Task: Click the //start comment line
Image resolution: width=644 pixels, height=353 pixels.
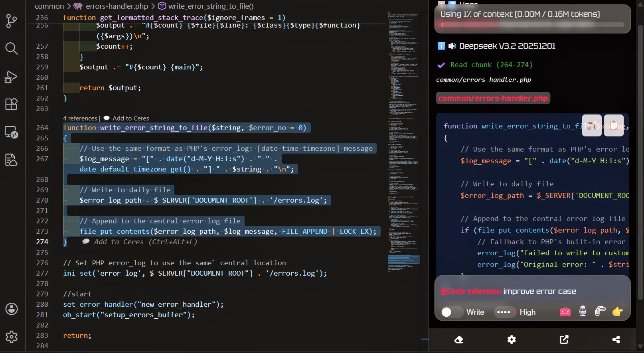Action: (x=77, y=294)
